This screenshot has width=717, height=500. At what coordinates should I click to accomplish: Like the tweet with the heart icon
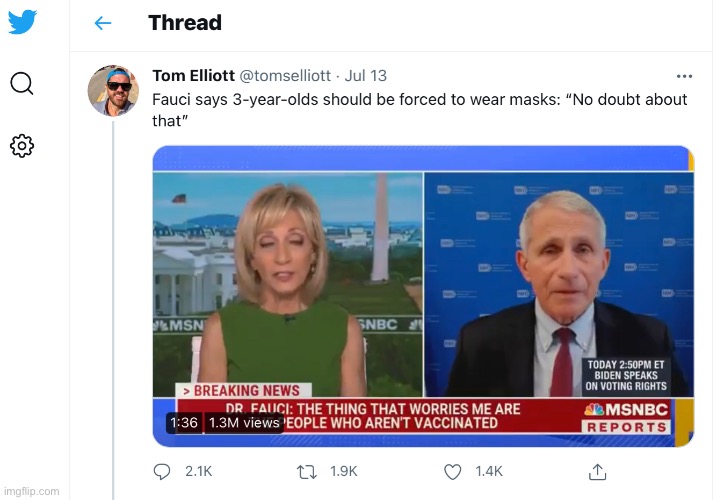coord(452,471)
